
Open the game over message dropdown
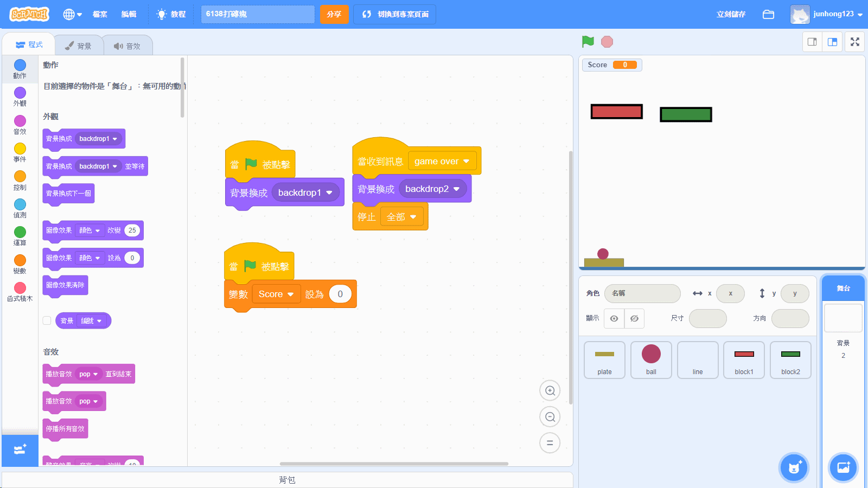tap(442, 161)
